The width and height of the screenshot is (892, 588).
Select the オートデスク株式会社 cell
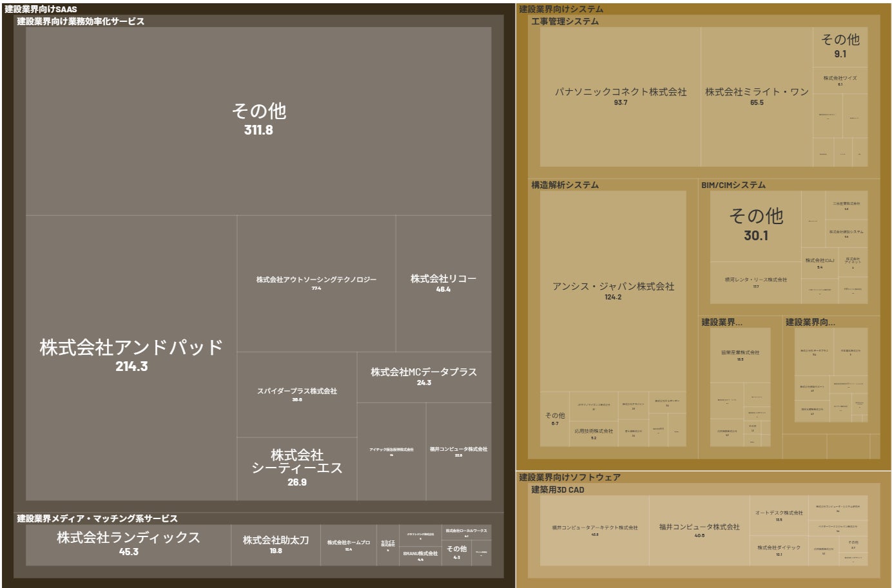coord(779,515)
